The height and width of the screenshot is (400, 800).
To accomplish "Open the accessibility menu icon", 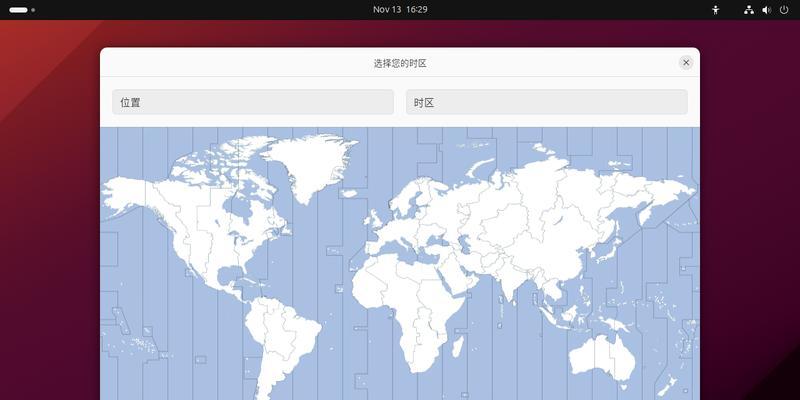I will pos(715,10).
